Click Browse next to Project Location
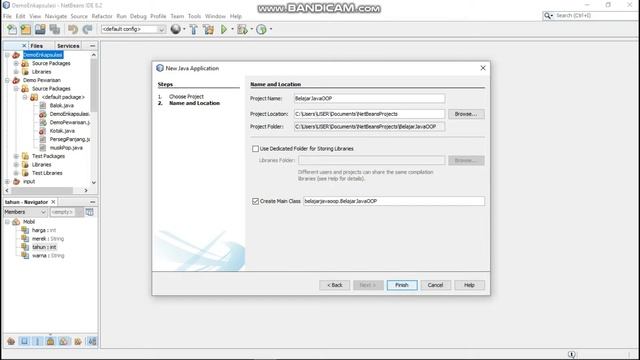Viewport: 640px width, 360px height. pos(466,114)
